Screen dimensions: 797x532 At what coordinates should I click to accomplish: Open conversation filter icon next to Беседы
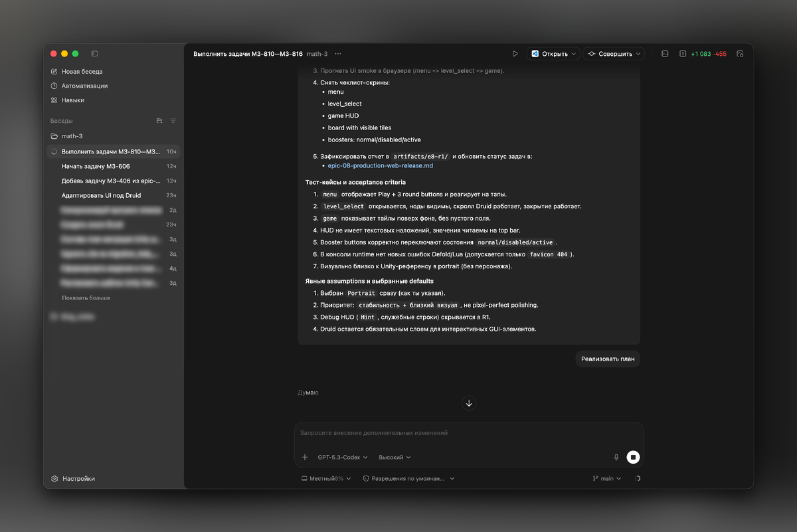(x=173, y=121)
